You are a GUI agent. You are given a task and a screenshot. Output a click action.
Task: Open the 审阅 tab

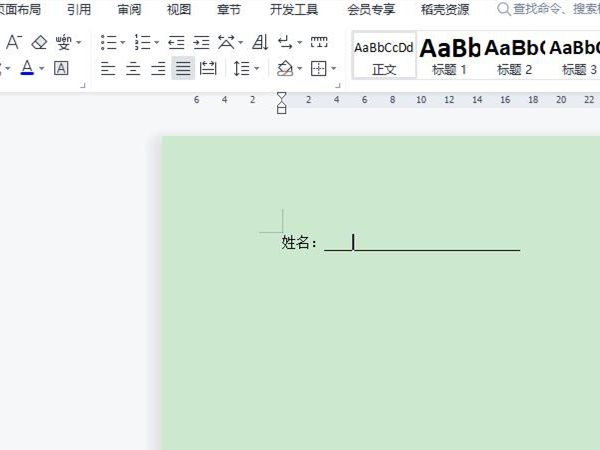click(129, 9)
